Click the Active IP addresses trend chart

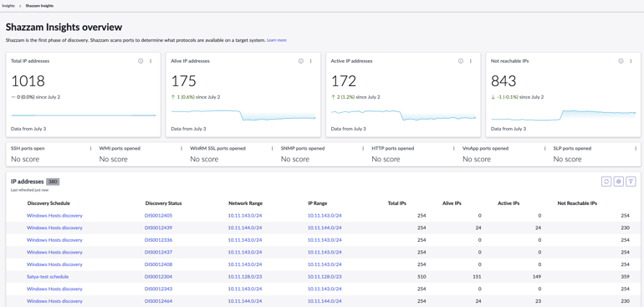[403, 115]
